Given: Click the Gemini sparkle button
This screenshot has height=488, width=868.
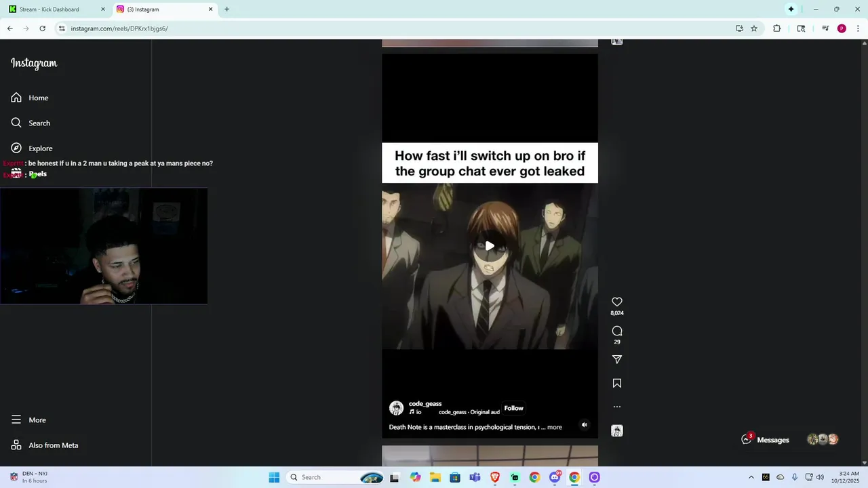Looking at the screenshot, I should [x=791, y=9].
